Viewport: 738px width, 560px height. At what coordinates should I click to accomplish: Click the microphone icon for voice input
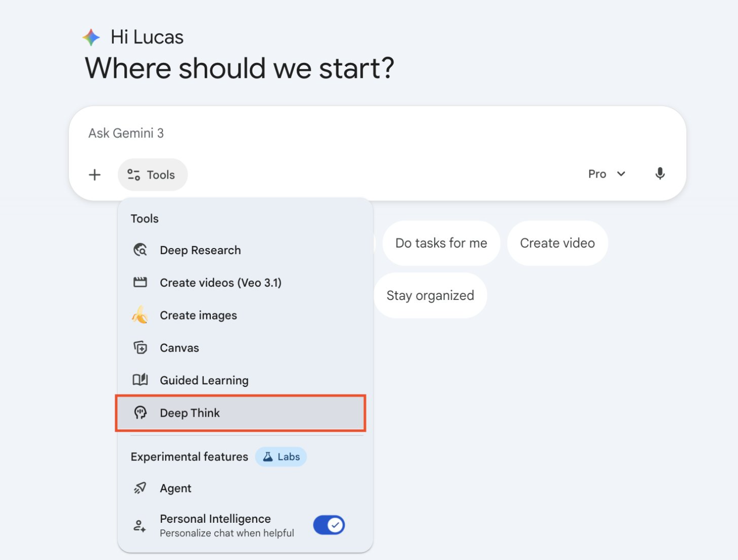660,174
